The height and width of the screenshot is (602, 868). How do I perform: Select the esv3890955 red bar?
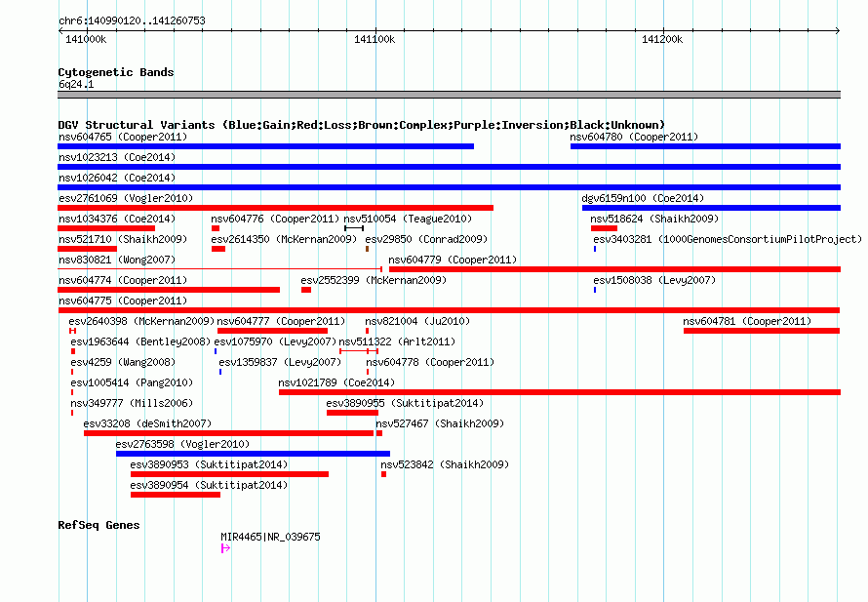(353, 413)
